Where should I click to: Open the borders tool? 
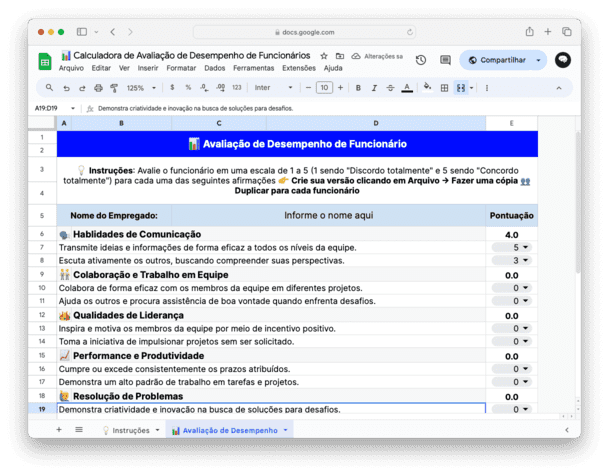[x=444, y=88]
